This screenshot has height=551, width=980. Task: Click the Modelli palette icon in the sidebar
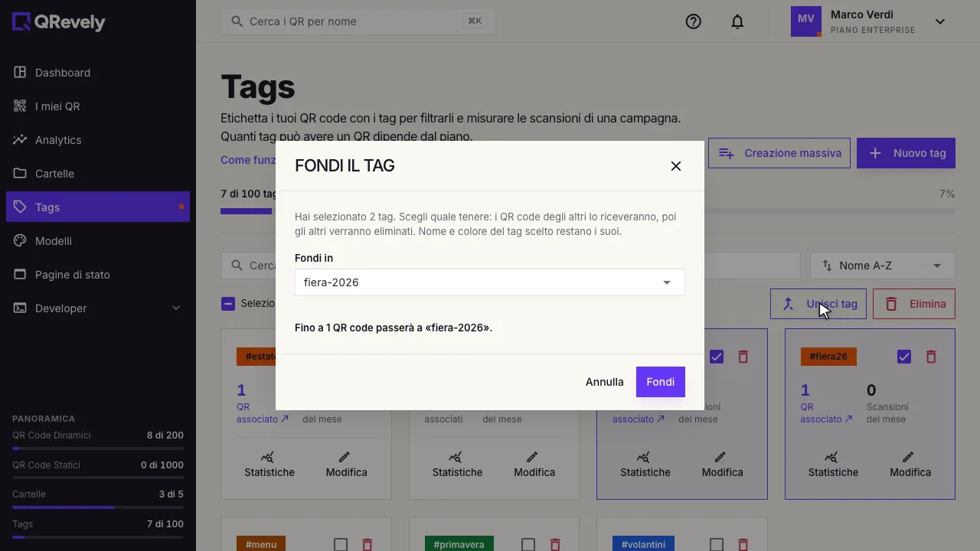[20, 241]
